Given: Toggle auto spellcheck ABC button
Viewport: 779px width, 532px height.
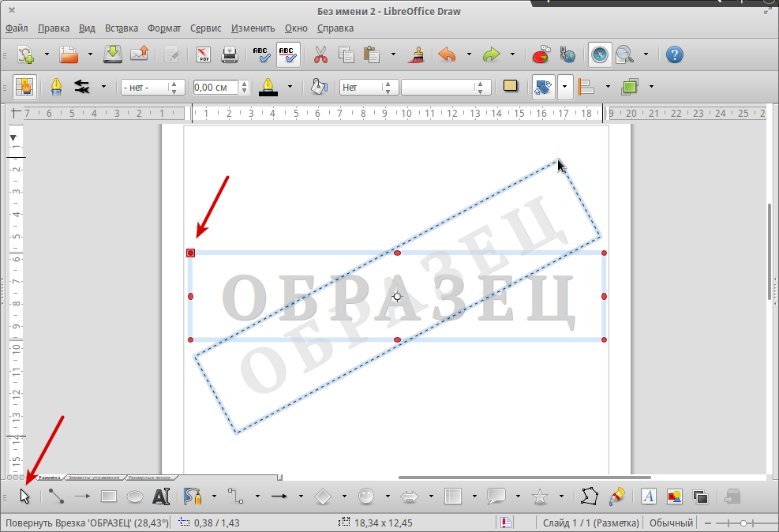Looking at the screenshot, I should 288,54.
